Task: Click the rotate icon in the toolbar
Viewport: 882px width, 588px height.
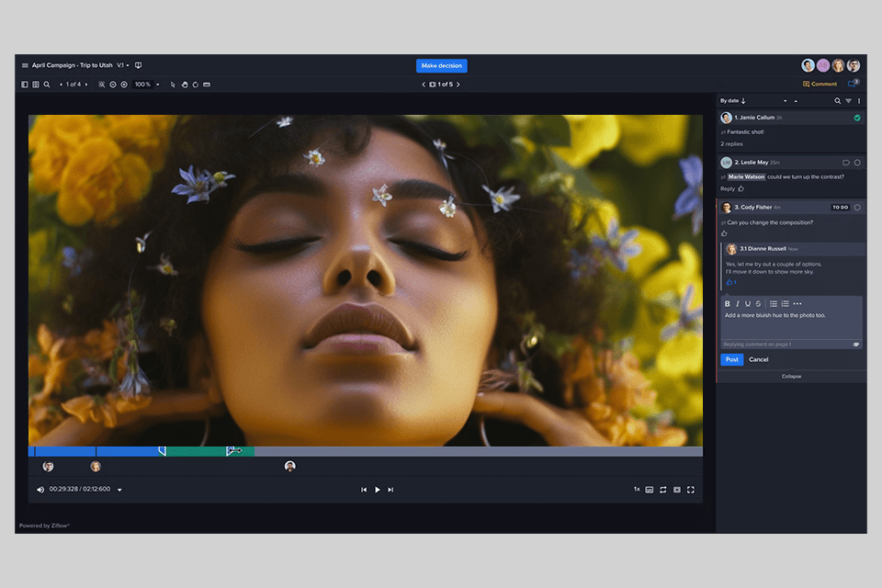Action: (195, 85)
